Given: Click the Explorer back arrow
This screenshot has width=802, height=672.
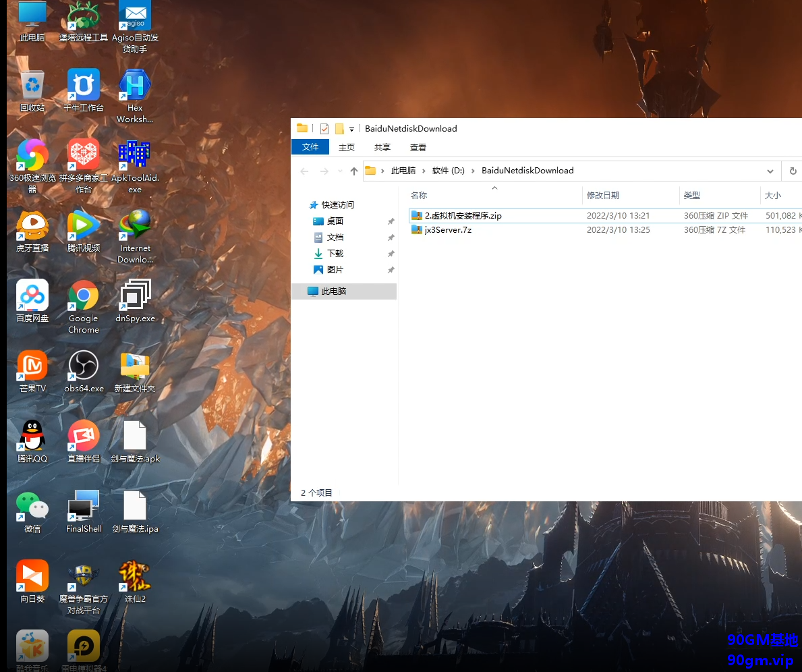Looking at the screenshot, I should pyautogui.click(x=304, y=171).
